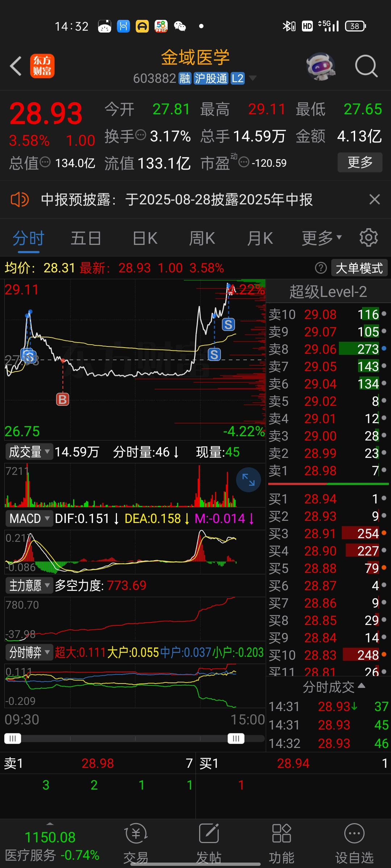Select 卖8 row at 29.06

tap(328, 349)
